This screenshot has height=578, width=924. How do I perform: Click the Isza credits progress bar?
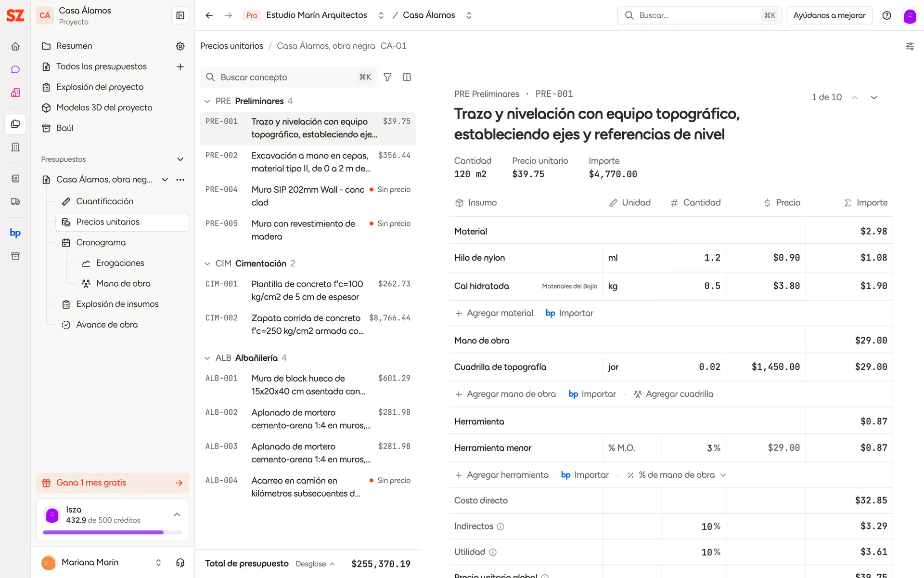tap(113, 533)
